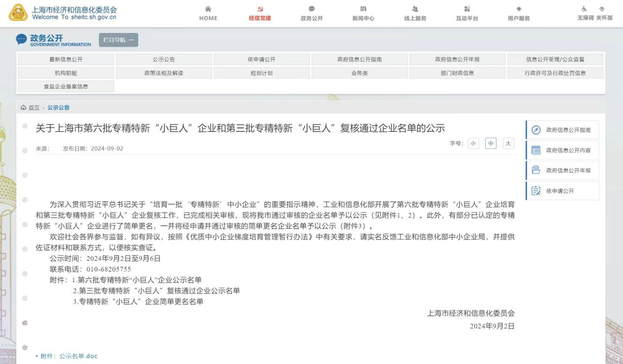
Task: Set font size to 小
Action: 473,143
